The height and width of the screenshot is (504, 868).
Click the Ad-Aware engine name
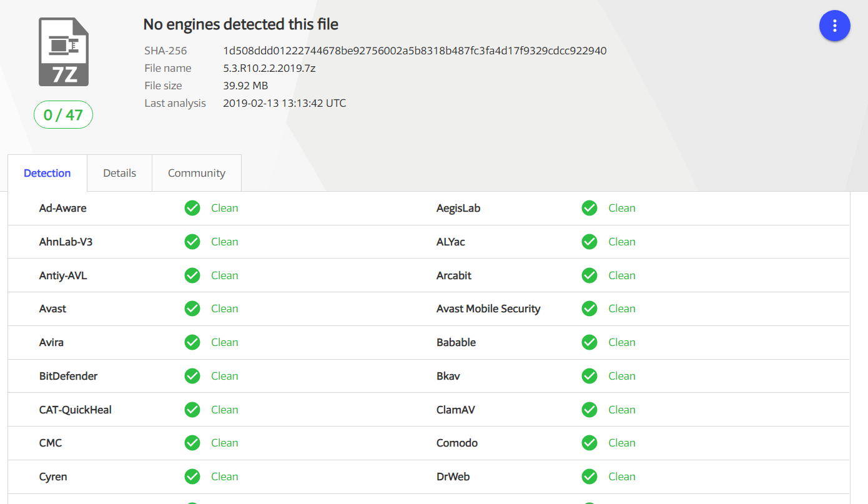[62, 208]
